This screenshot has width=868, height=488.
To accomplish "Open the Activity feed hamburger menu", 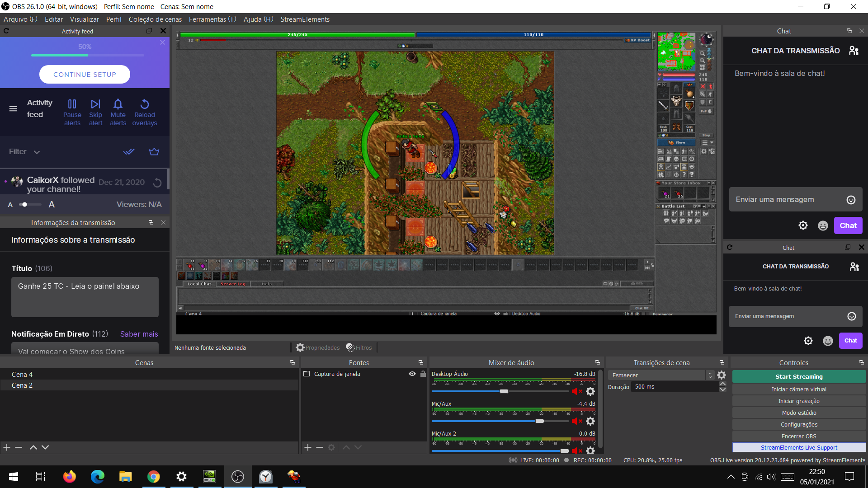I will [x=13, y=108].
